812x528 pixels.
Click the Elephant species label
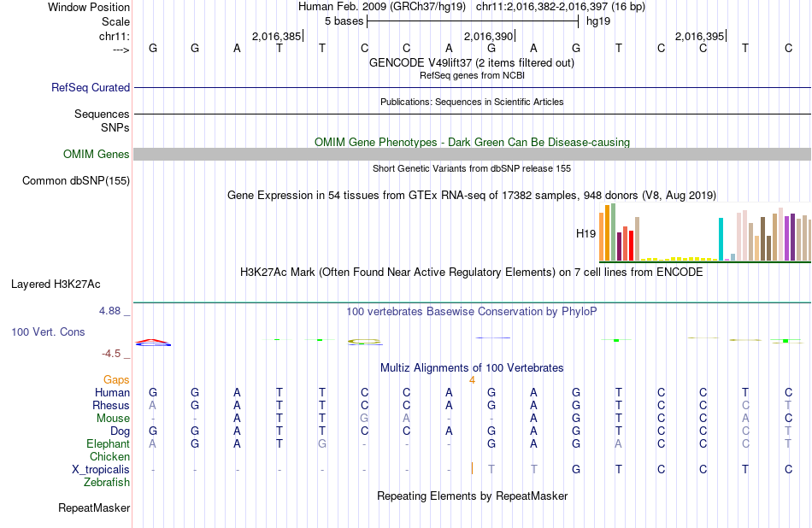(108, 444)
